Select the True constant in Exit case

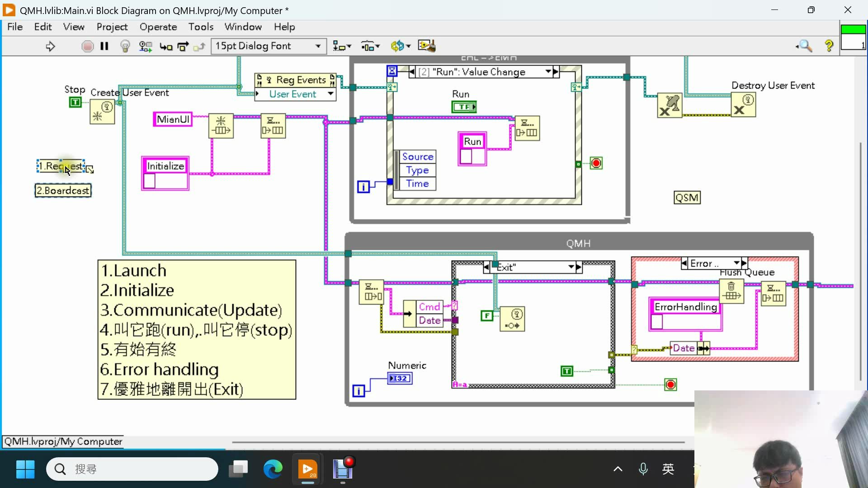[x=566, y=371]
